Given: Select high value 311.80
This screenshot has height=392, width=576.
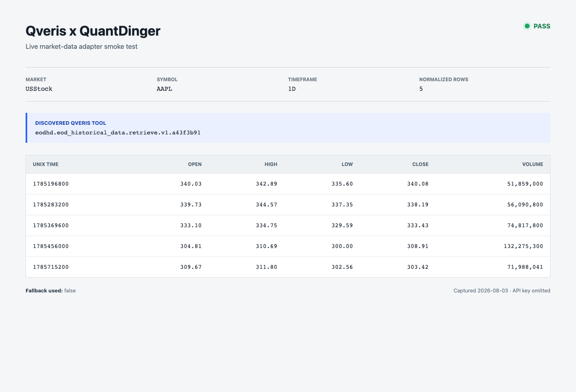Looking at the screenshot, I should coord(266,267).
